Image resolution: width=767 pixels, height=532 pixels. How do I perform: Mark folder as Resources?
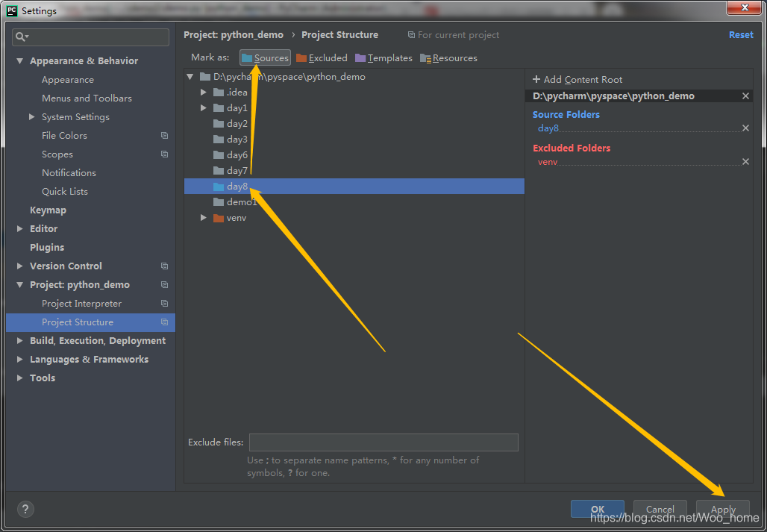click(x=448, y=57)
